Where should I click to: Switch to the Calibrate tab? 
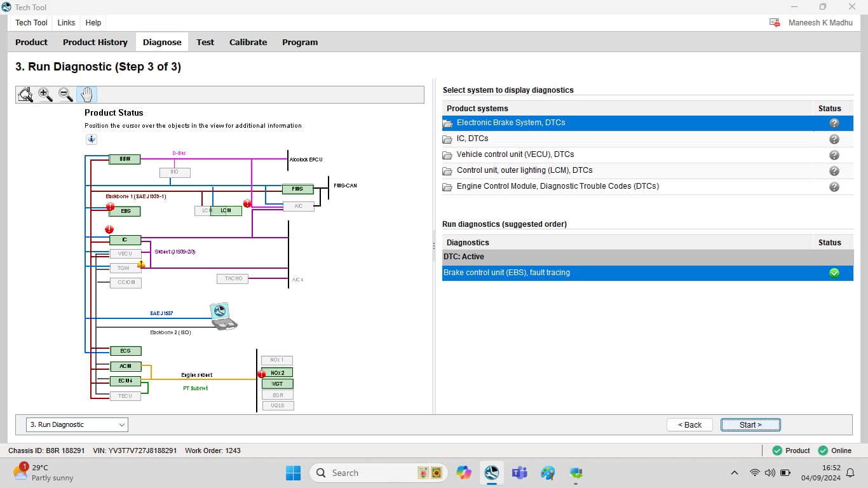(x=248, y=43)
